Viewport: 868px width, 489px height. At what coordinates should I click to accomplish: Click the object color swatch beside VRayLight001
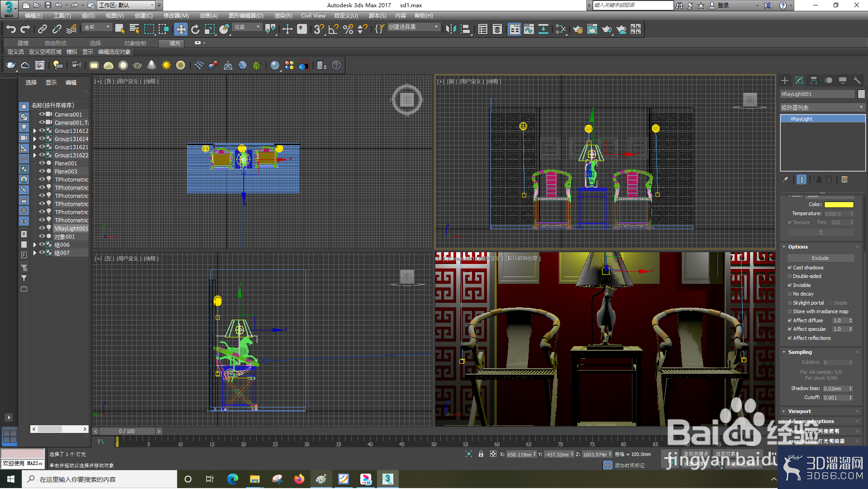(861, 94)
